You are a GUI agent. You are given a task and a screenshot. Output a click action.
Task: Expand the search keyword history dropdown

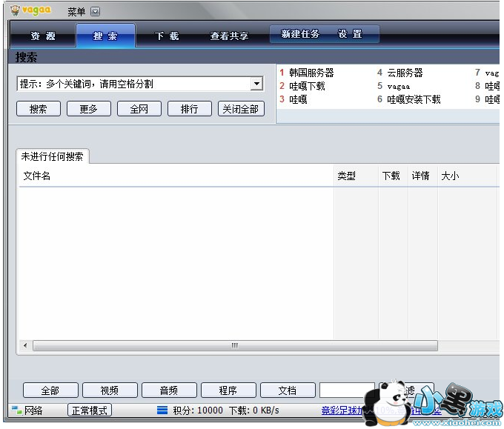click(256, 84)
